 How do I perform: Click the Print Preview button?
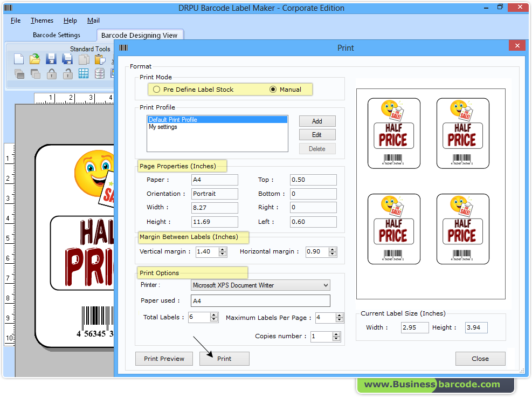[x=164, y=358]
